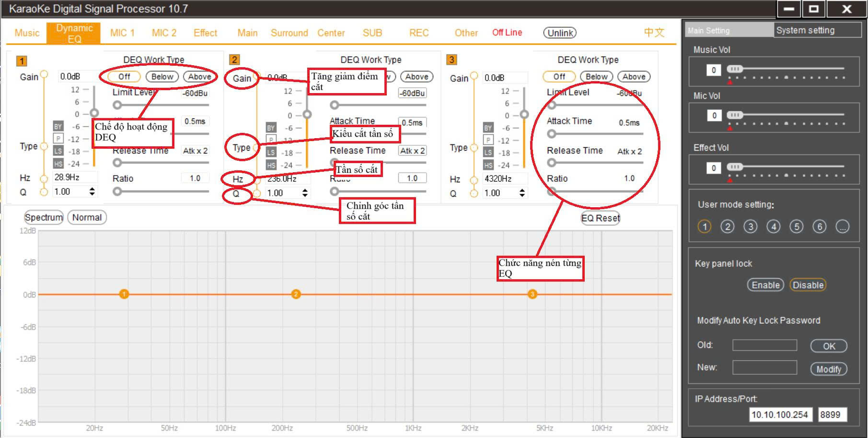Set band 3 DEQ work type Above
Image resolution: width=868 pixels, height=438 pixels.
pyautogui.click(x=634, y=77)
